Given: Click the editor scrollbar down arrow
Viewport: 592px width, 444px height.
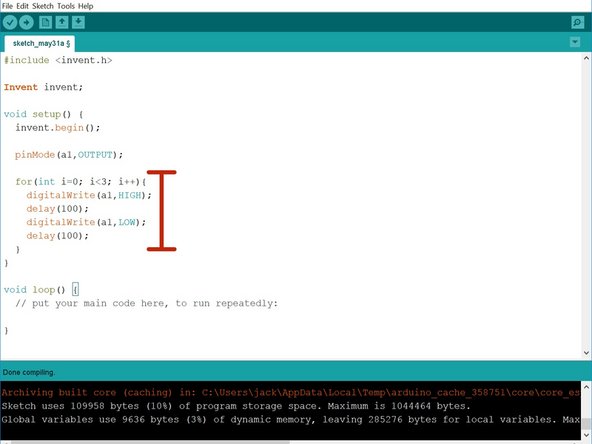Looking at the screenshot, I should [x=586, y=353].
